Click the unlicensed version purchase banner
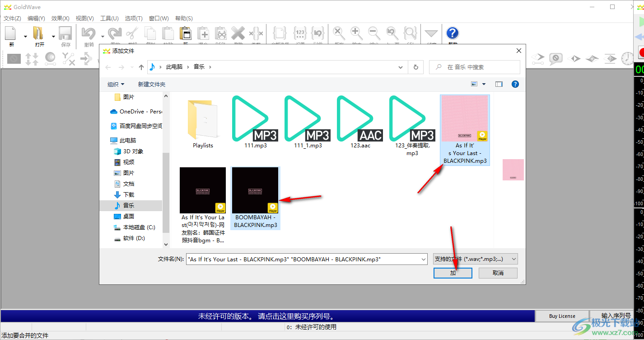The height and width of the screenshot is (340, 644). (268, 316)
